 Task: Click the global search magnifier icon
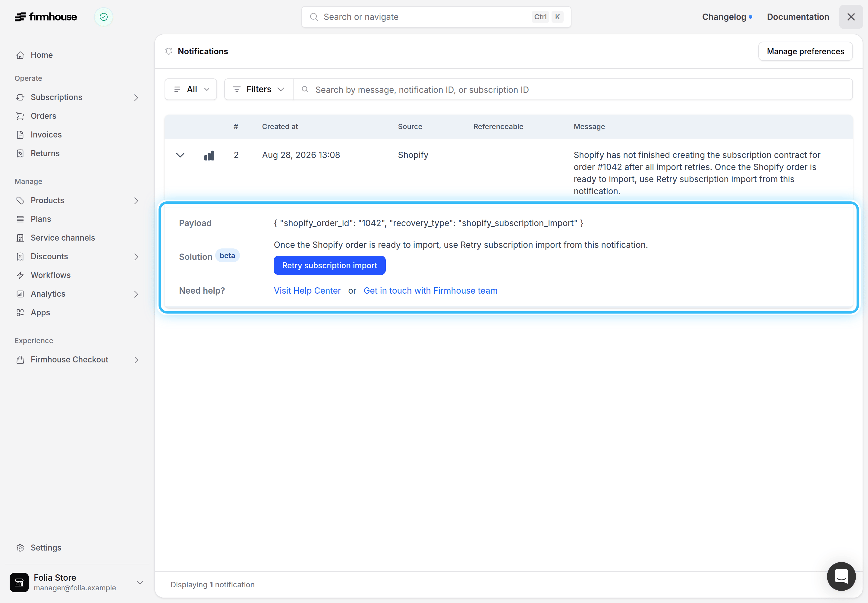(x=313, y=17)
